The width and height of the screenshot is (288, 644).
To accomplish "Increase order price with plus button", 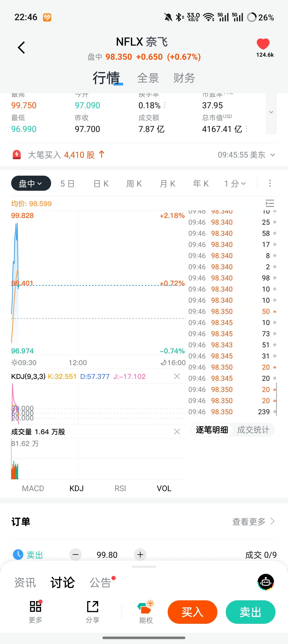I will pos(140,555).
